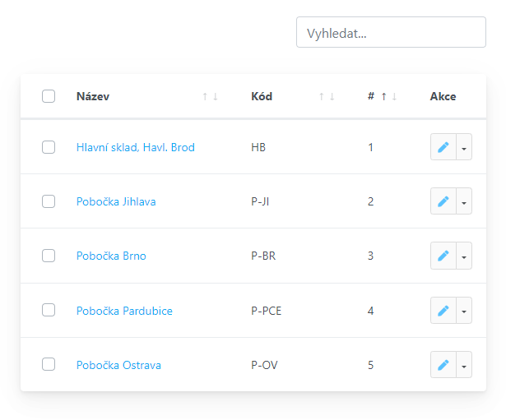Open edit for Pobočka Pardubice row
Image resolution: width=506 pixels, height=420 pixels.
tap(443, 311)
